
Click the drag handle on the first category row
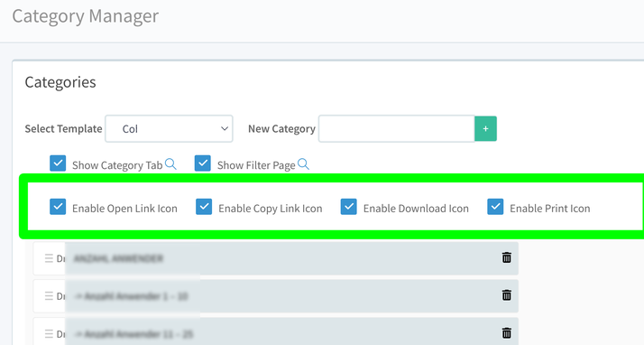(x=49, y=258)
